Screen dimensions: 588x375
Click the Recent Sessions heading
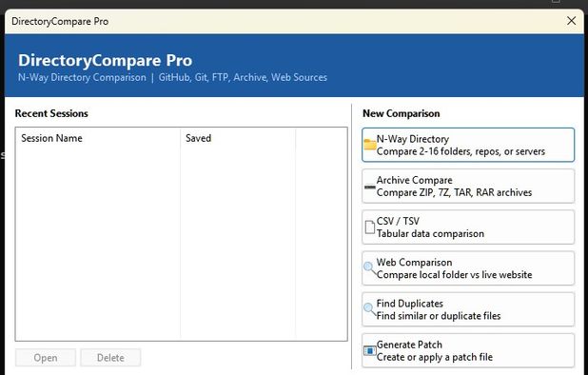(51, 113)
